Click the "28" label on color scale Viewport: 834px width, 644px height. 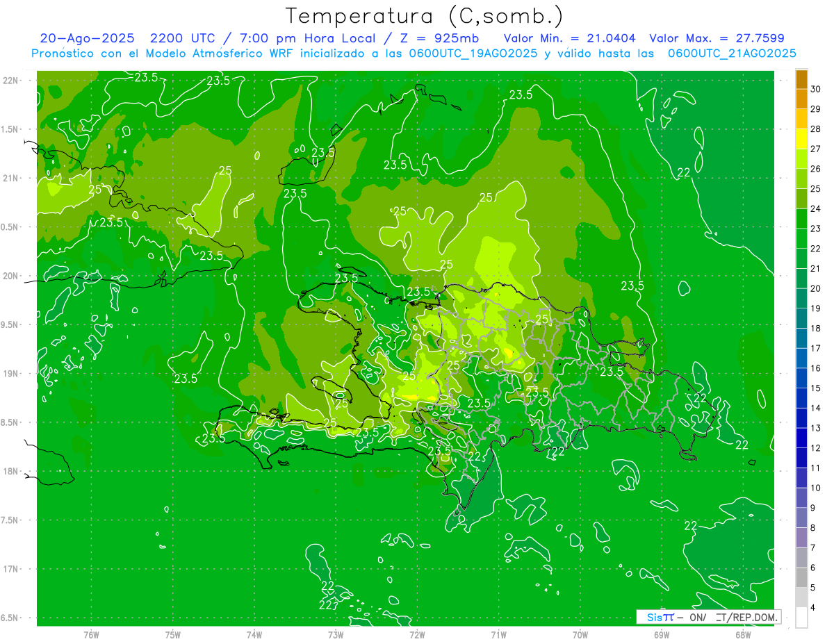816,129
